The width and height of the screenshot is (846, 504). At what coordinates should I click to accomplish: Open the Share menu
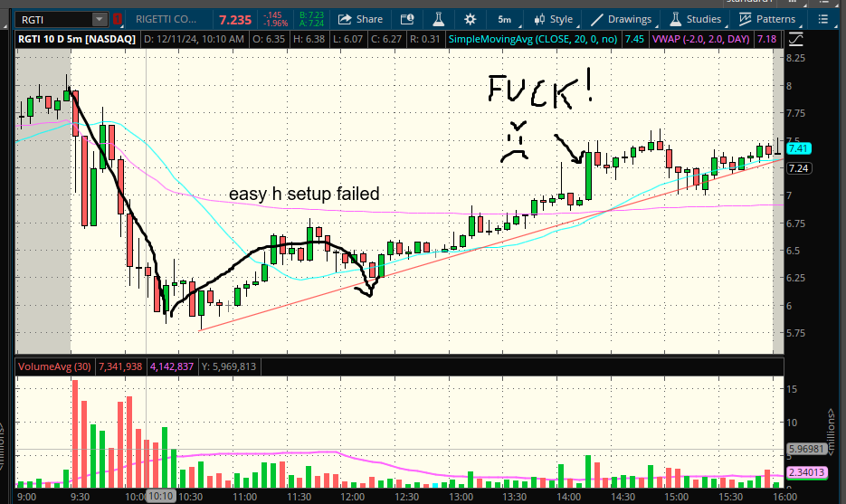point(360,19)
